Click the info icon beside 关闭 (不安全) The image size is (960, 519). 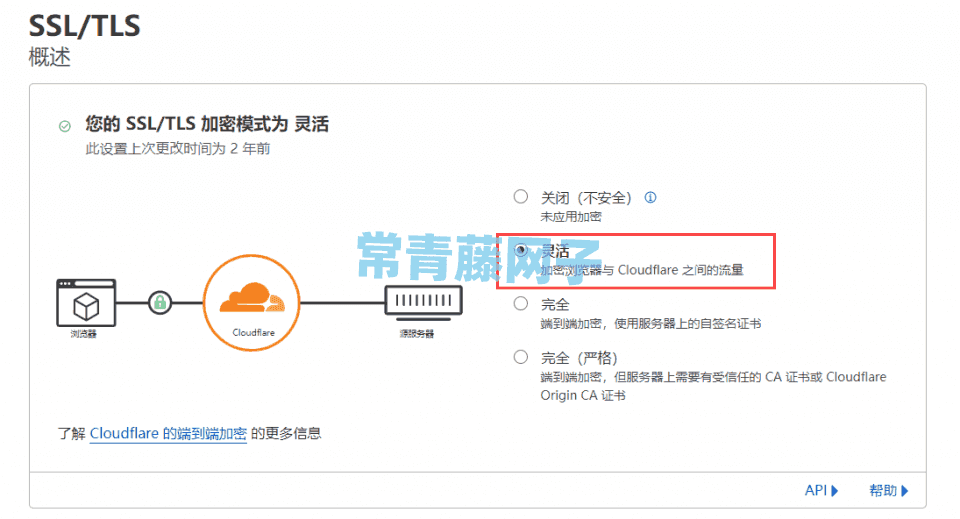[650, 198]
